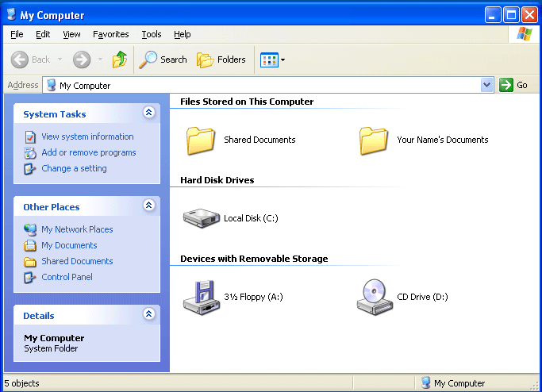Select the 3½ Floppy (A:) drive icon

(202, 298)
